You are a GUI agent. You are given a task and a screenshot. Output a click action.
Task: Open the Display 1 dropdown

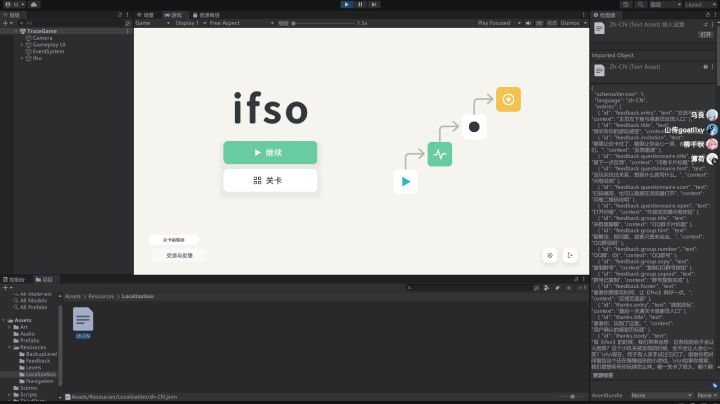coord(190,23)
